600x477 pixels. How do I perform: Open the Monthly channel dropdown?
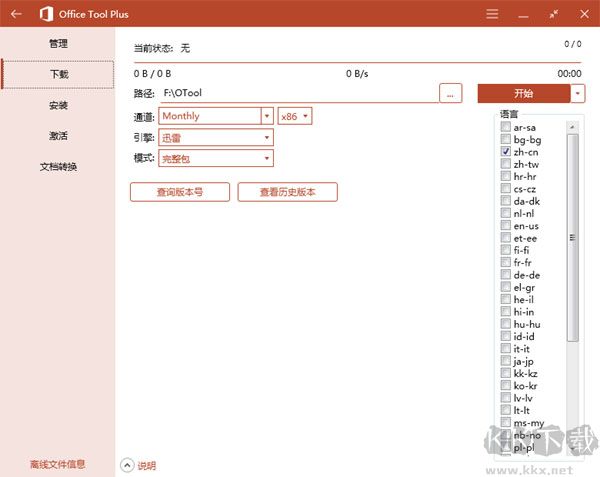point(267,116)
